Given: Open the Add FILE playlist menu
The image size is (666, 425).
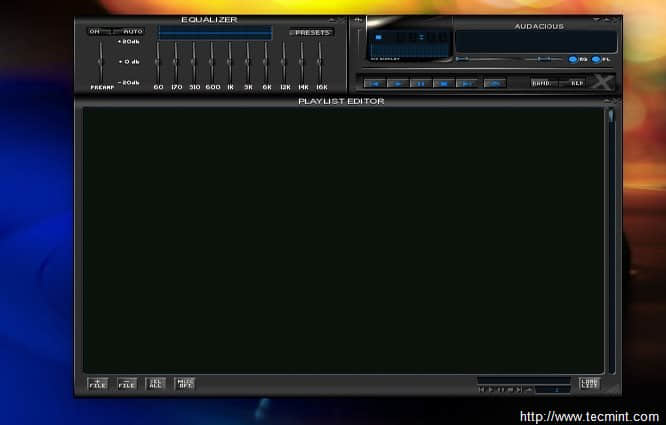Looking at the screenshot, I should click(98, 384).
